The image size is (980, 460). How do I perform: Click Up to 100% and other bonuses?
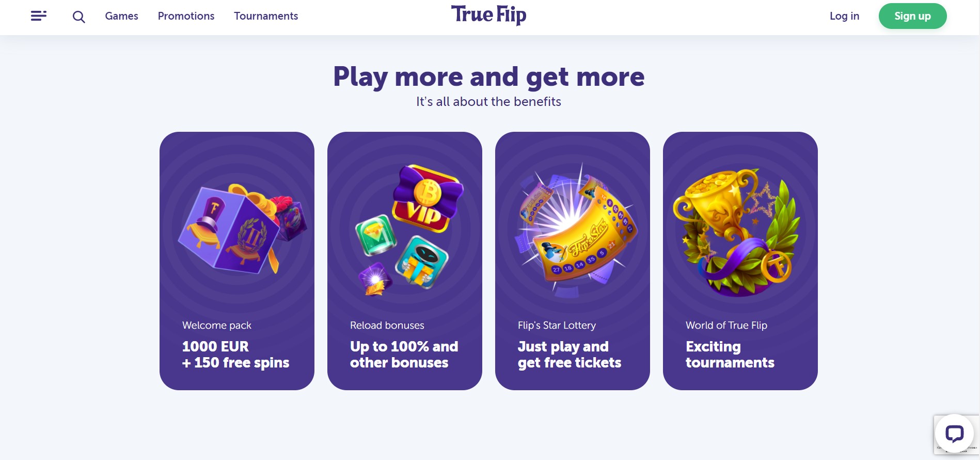pos(404,355)
